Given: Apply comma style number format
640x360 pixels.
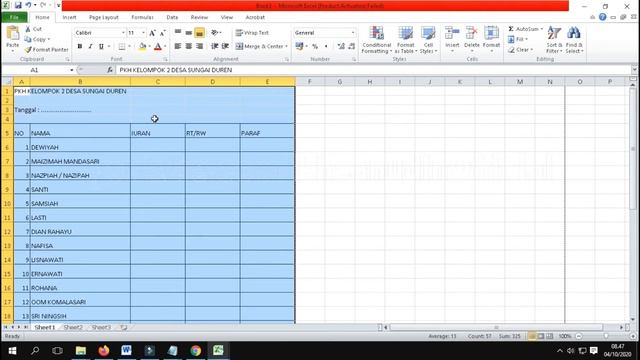Looking at the screenshot, I should [326, 47].
